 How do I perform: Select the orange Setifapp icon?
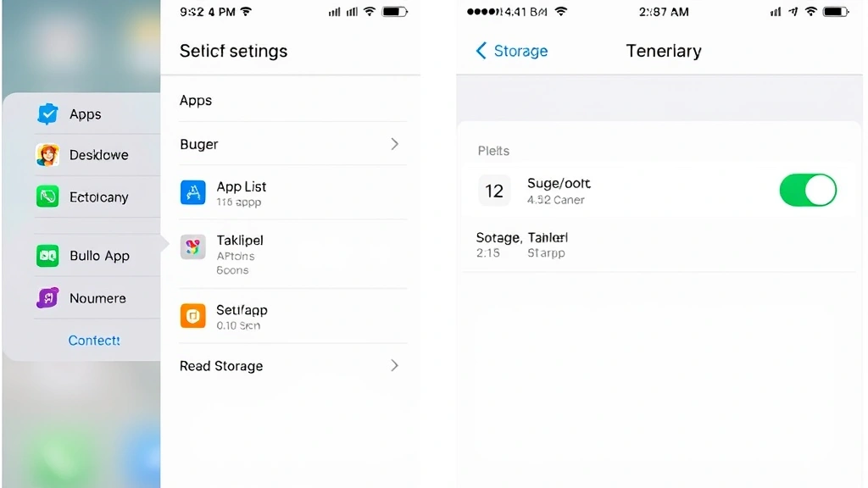(193, 315)
